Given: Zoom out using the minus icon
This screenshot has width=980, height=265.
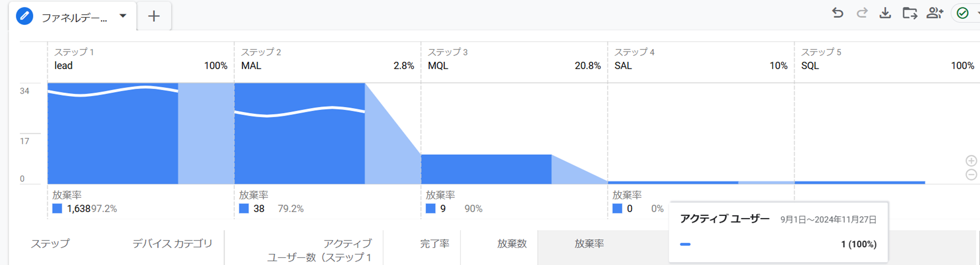Looking at the screenshot, I should tap(971, 174).
